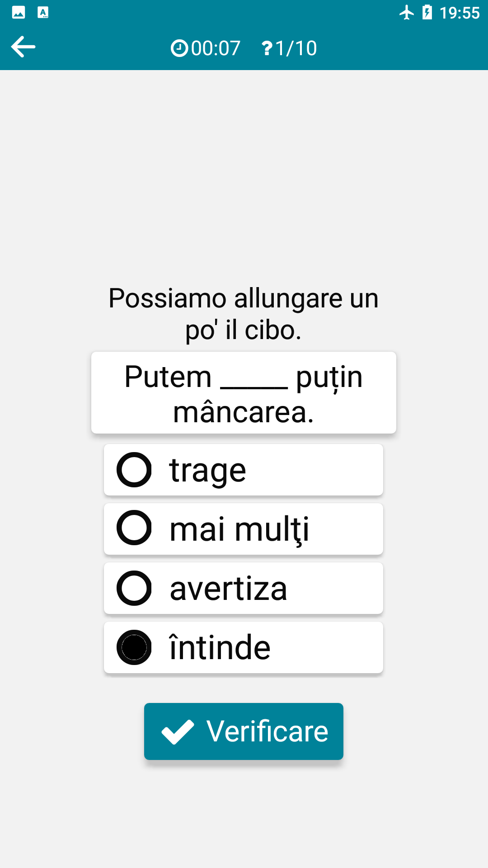Select the "întinde" radio button
Image resolution: width=488 pixels, height=868 pixels.
point(134,647)
